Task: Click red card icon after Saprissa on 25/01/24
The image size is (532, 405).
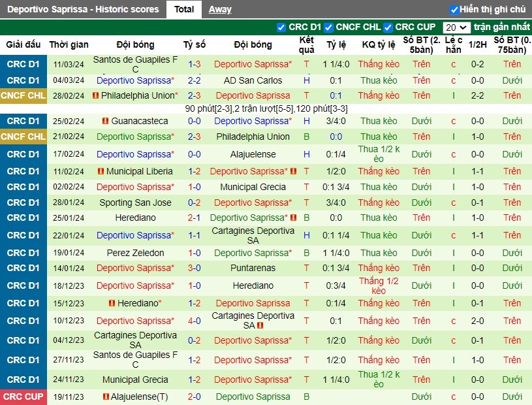Action: (x=294, y=218)
